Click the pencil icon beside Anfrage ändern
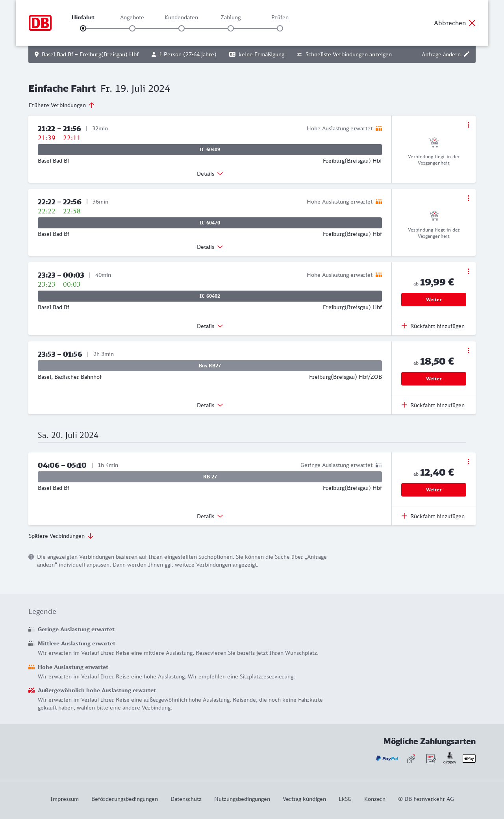Screen dimensions: 504x819 tap(467, 54)
